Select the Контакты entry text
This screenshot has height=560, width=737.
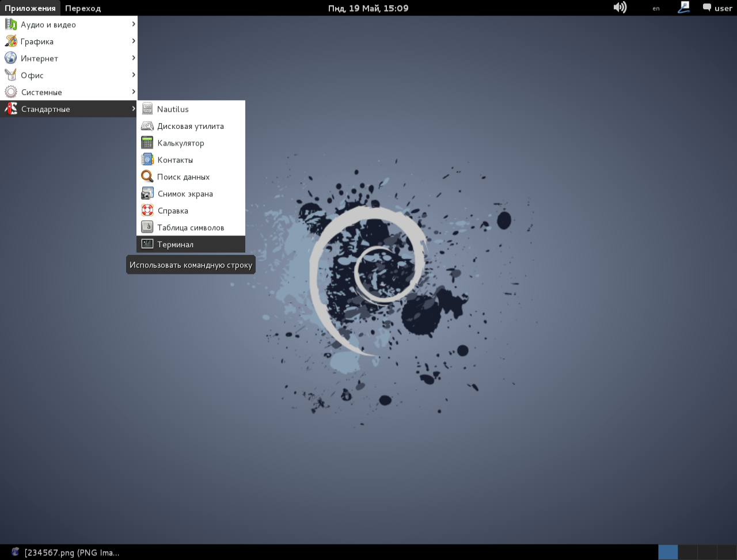tap(175, 160)
